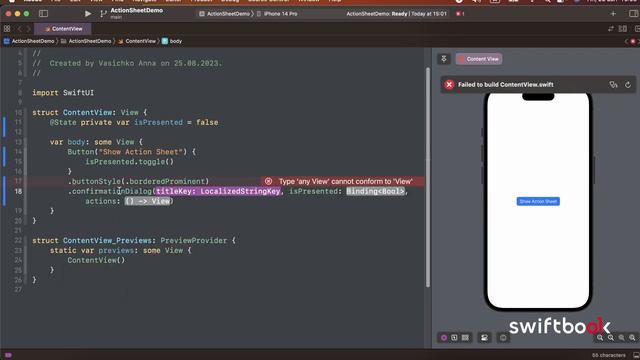Viewport: 640px width, 360px height.
Task: Click isPresented.toggle() in the code
Action: [x=129, y=162]
